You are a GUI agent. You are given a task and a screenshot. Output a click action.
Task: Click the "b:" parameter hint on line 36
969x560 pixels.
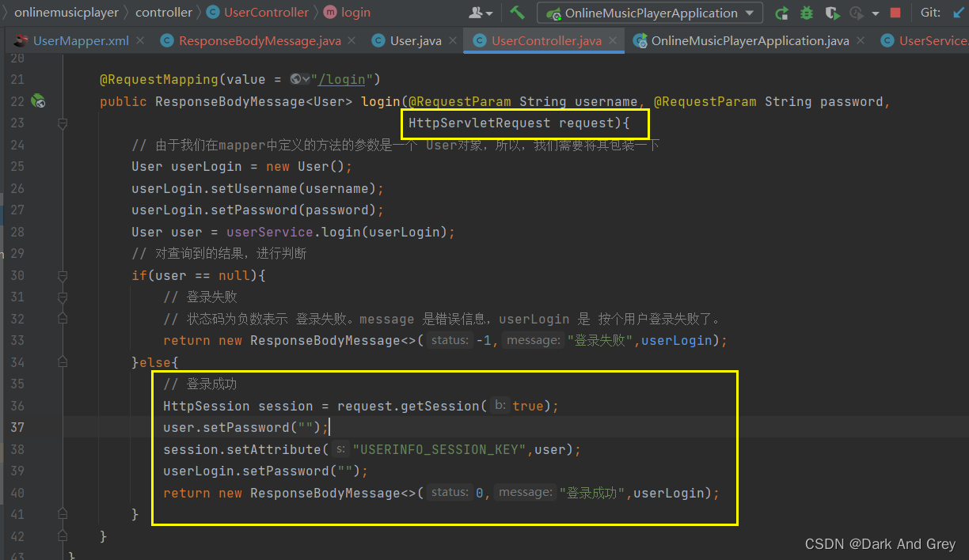pyautogui.click(x=500, y=406)
